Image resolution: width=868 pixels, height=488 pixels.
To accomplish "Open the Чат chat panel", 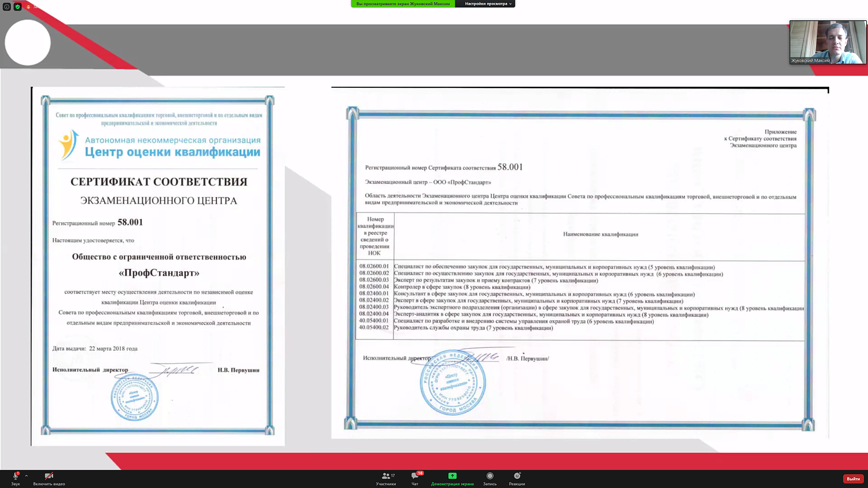I will (415, 478).
